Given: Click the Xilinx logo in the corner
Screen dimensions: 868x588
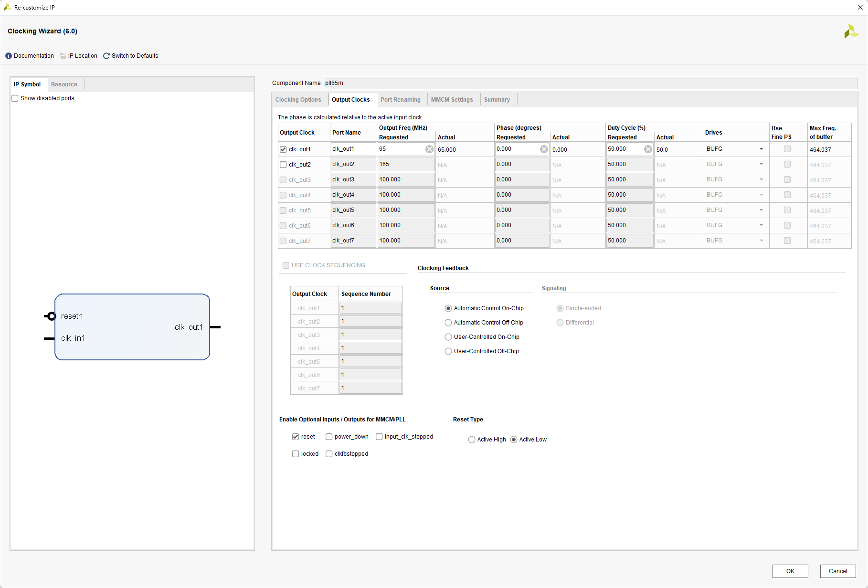Looking at the screenshot, I should pyautogui.click(x=851, y=31).
